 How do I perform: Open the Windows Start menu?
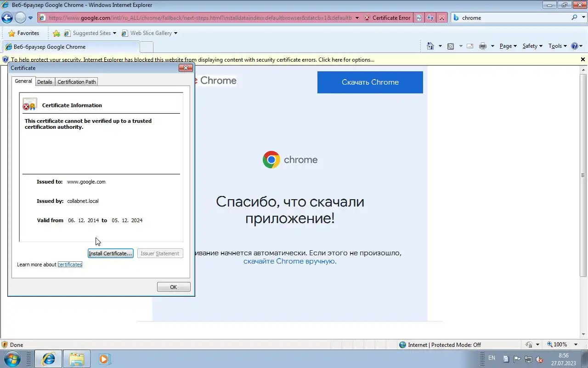coord(12,358)
